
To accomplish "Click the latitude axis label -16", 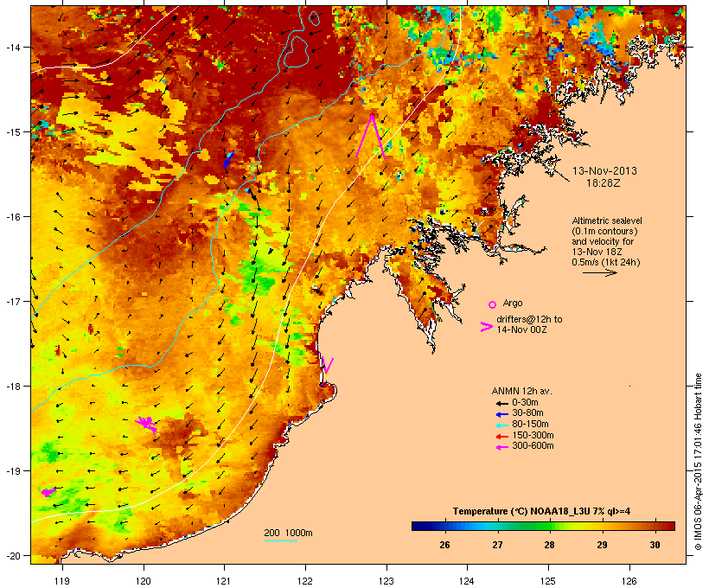I will point(12,217).
